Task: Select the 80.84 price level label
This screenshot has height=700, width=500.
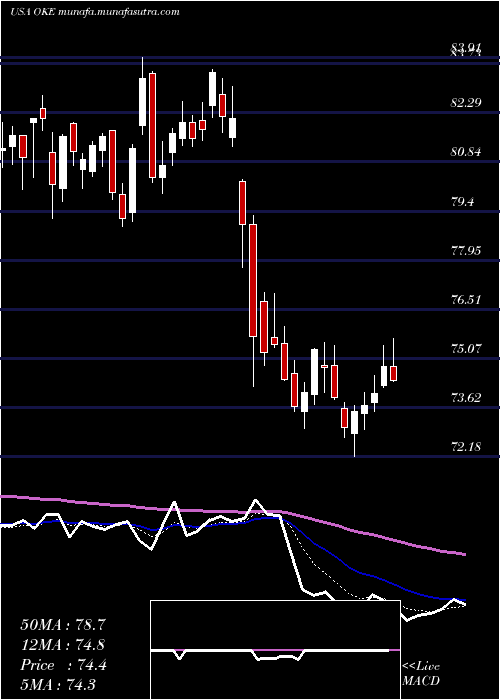Action: pyautogui.click(x=466, y=152)
